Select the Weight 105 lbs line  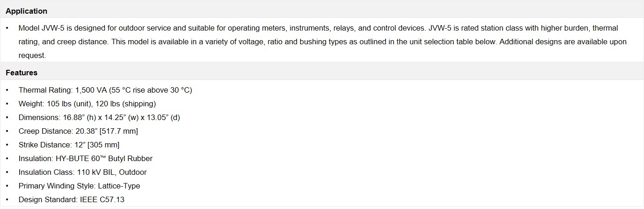87,104
